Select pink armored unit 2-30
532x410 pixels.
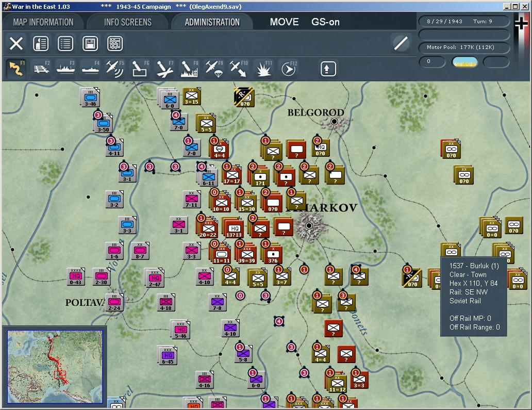(x=102, y=276)
